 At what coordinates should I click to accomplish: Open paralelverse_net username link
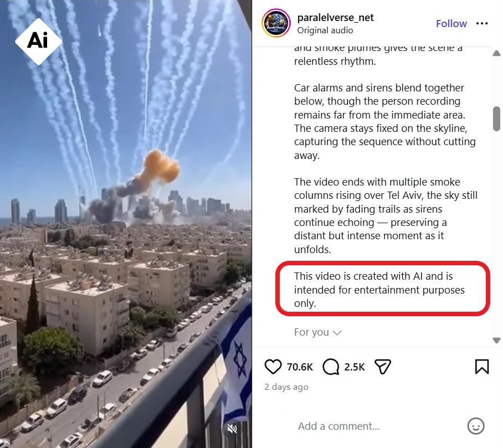click(x=335, y=17)
